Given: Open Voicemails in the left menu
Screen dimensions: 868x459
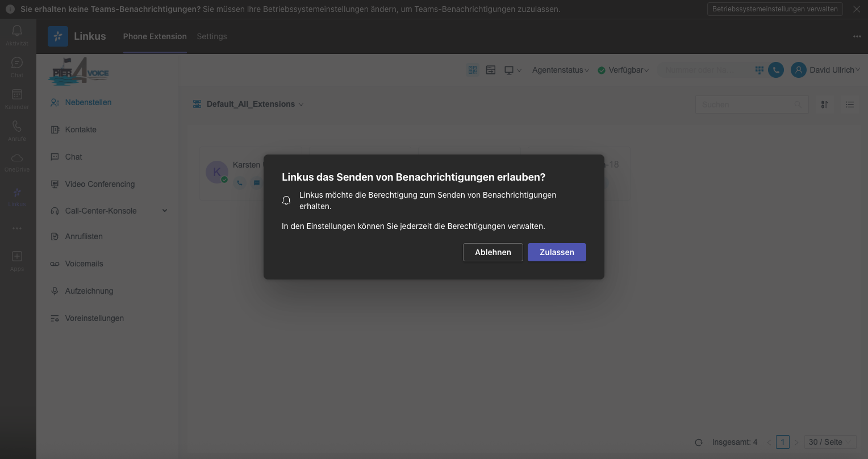Looking at the screenshot, I should click(84, 264).
